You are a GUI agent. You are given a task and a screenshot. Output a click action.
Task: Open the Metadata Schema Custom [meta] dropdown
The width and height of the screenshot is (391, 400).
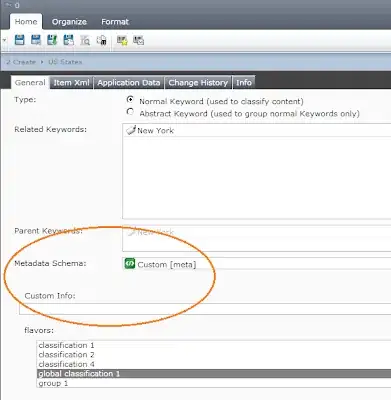click(x=257, y=264)
